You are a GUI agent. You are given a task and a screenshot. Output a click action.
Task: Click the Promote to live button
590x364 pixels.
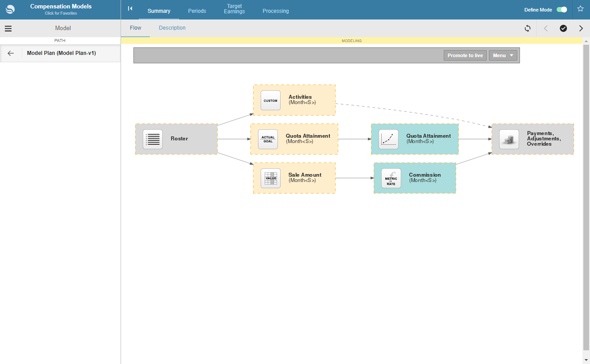click(465, 55)
